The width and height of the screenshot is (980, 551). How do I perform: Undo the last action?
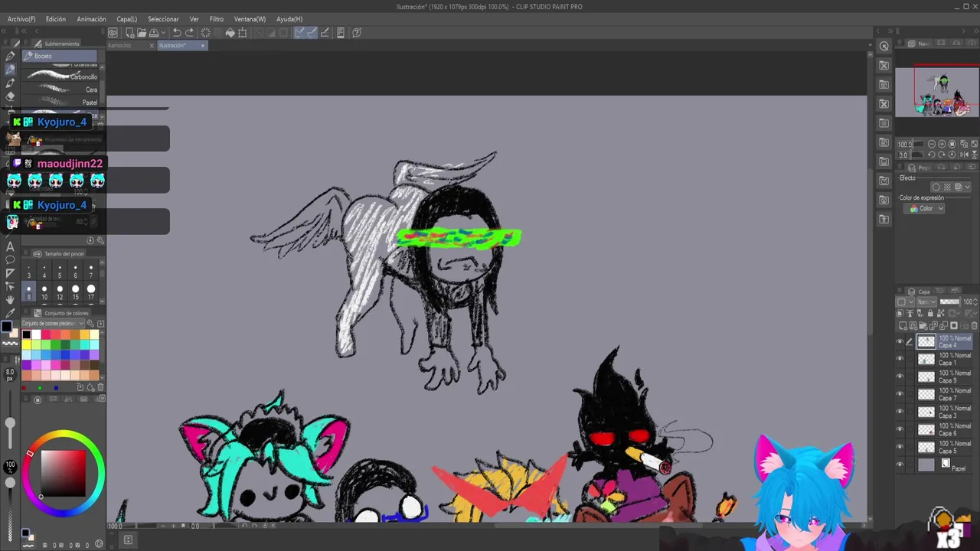coord(177,32)
